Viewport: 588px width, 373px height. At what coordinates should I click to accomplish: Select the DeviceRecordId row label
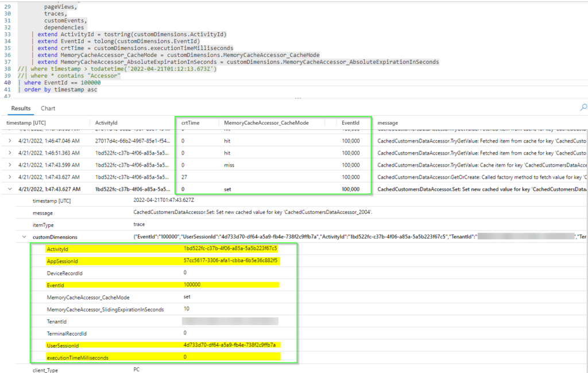click(x=64, y=273)
